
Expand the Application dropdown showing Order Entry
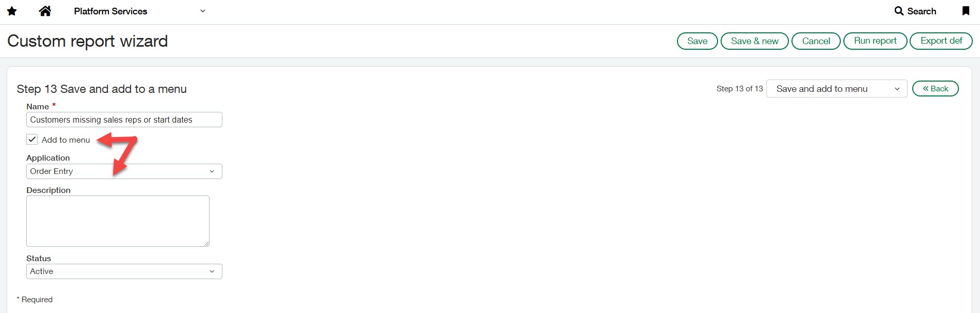pyautogui.click(x=124, y=171)
